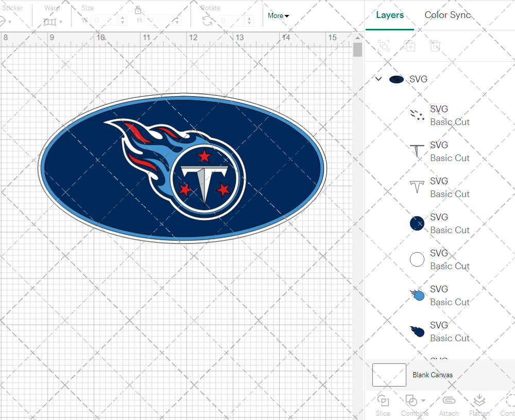Click the Group layers icon

[383, 46]
